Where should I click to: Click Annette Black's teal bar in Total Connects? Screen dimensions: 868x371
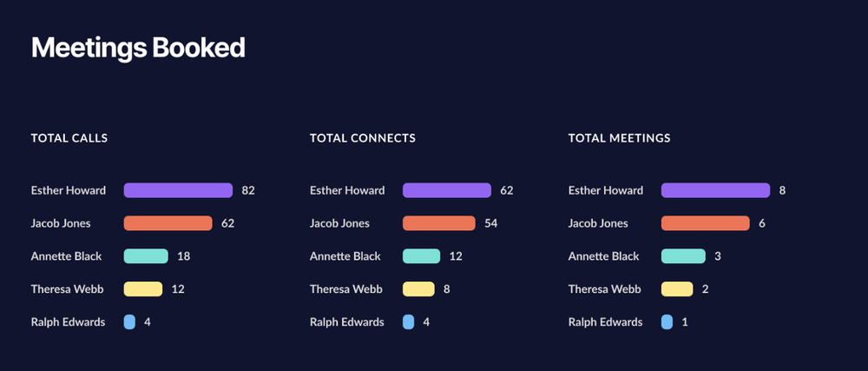(x=421, y=256)
